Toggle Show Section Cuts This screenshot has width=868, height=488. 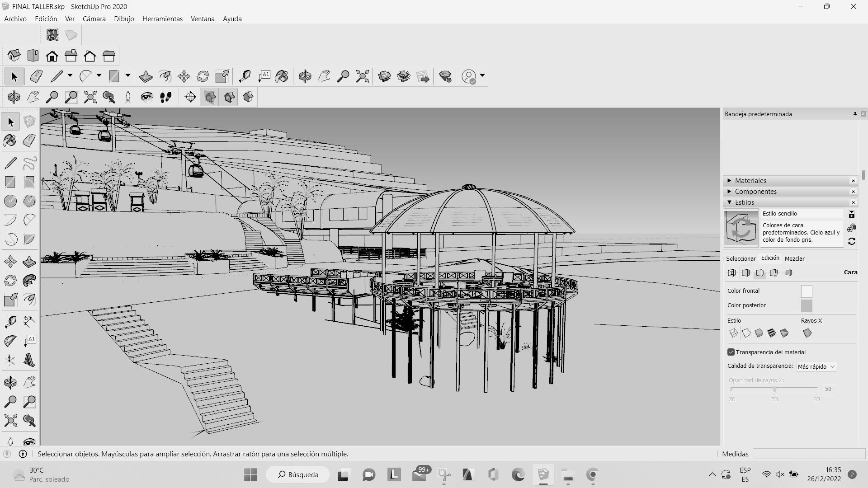(x=229, y=97)
